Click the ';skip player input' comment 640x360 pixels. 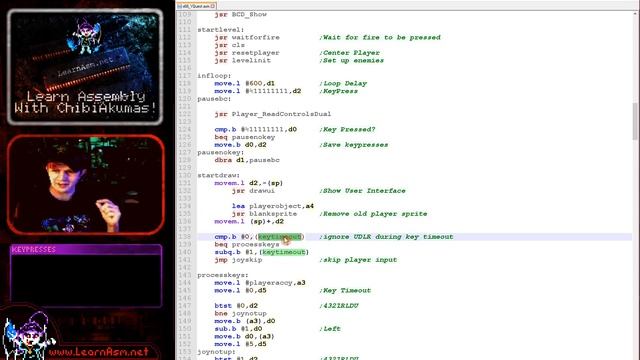coord(358,260)
